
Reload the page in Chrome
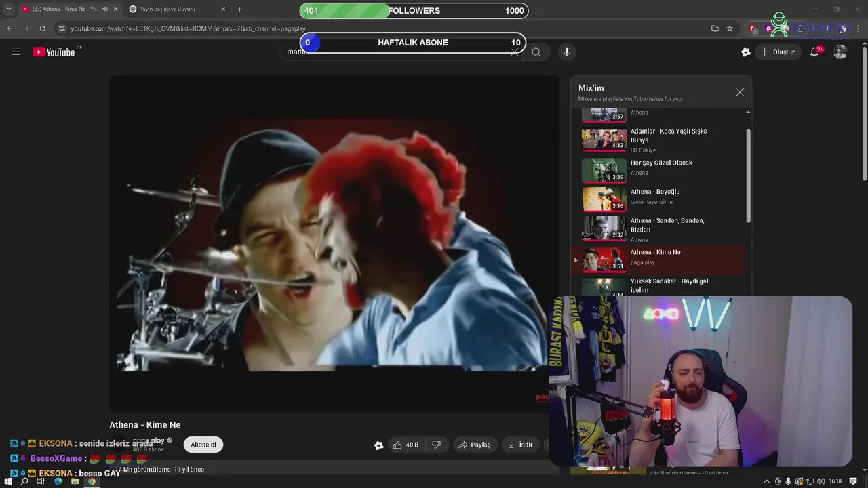coord(42,28)
